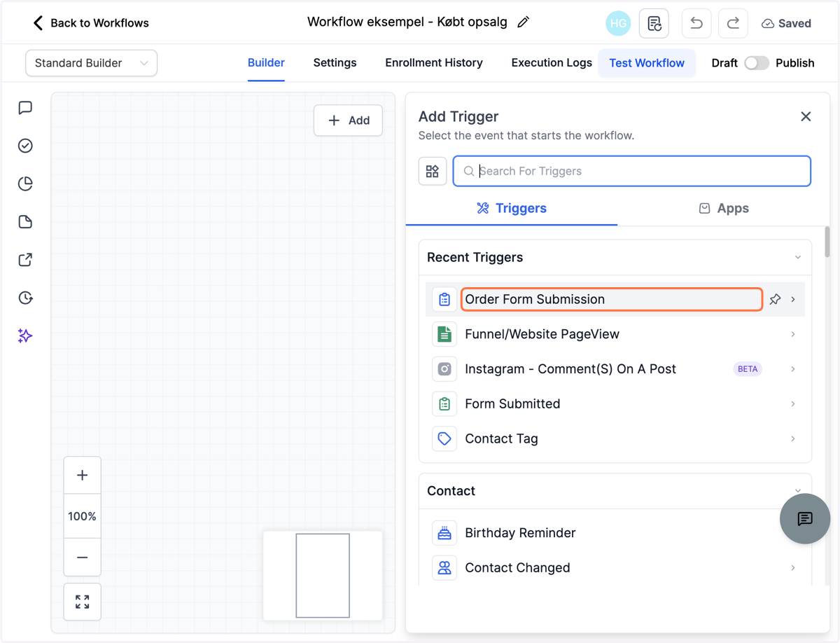The width and height of the screenshot is (840, 643).
Task: Click the Add button on canvas
Action: click(x=348, y=120)
